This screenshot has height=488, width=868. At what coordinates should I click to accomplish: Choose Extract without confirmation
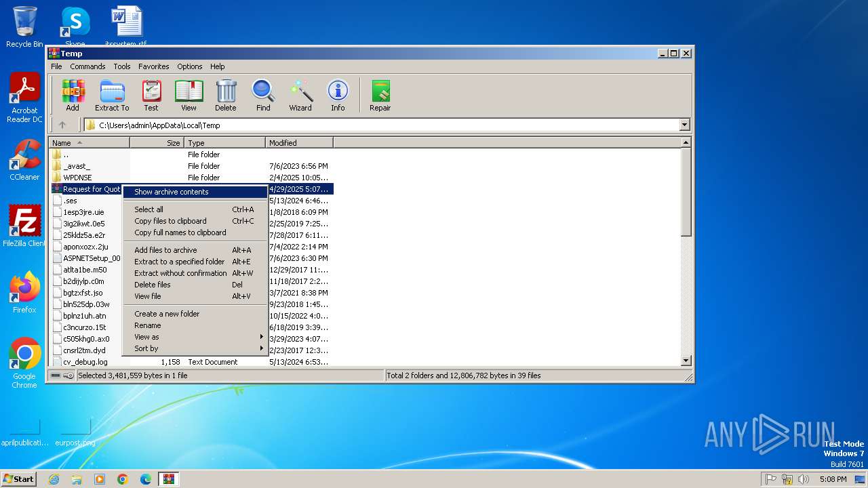[195, 273]
